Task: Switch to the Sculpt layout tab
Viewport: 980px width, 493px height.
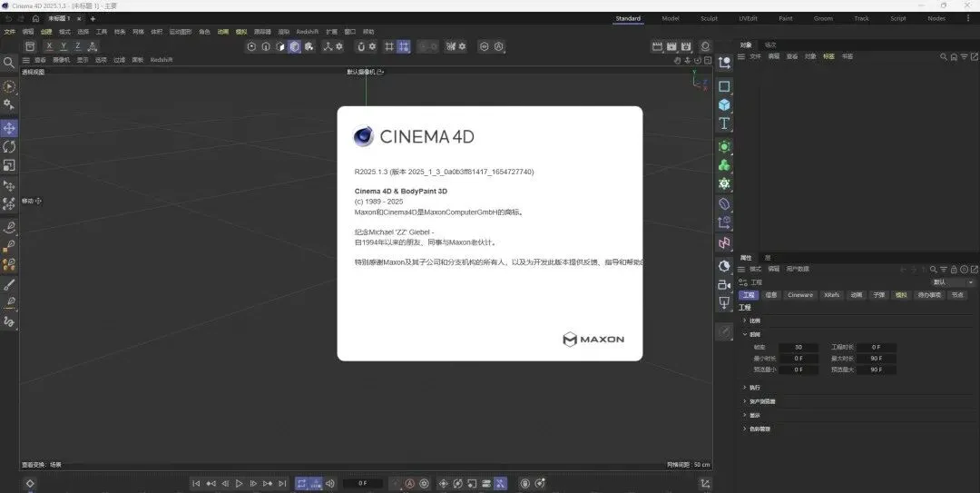Action: (709, 19)
